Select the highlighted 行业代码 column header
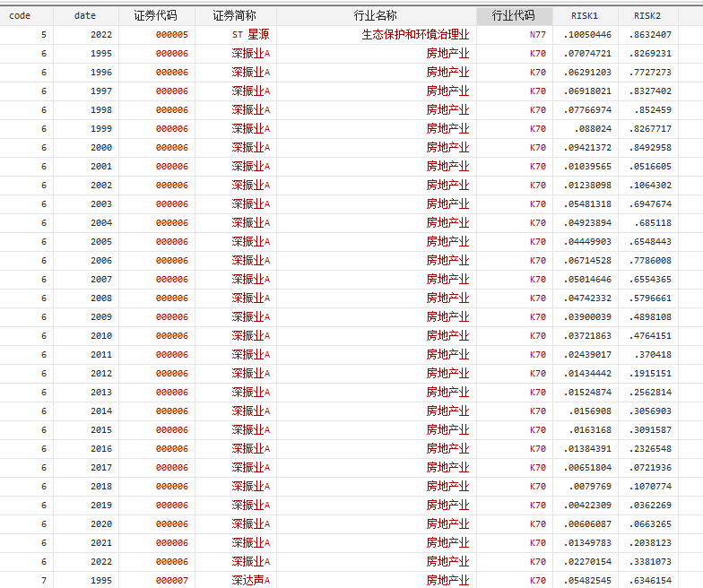This screenshot has width=703, height=588. (513, 15)
